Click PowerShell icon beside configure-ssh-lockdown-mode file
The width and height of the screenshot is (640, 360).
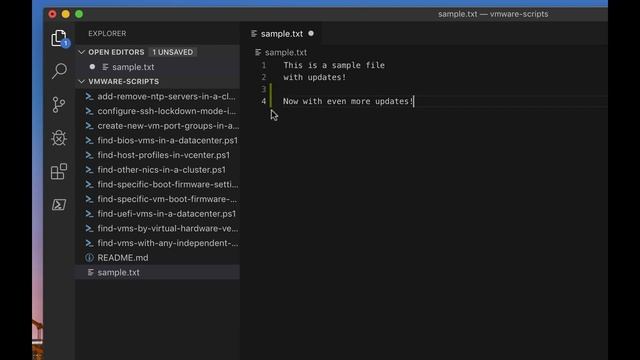89,111
